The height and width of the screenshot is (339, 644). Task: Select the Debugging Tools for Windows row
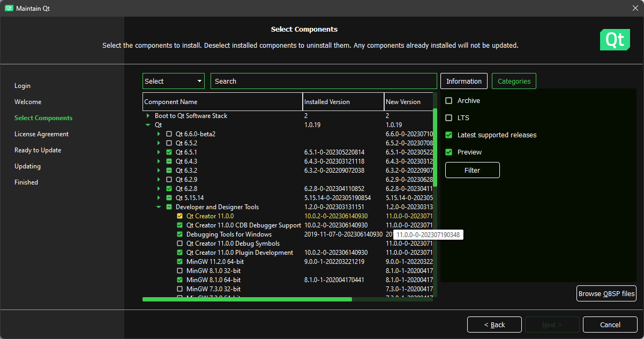pos(287,234)
